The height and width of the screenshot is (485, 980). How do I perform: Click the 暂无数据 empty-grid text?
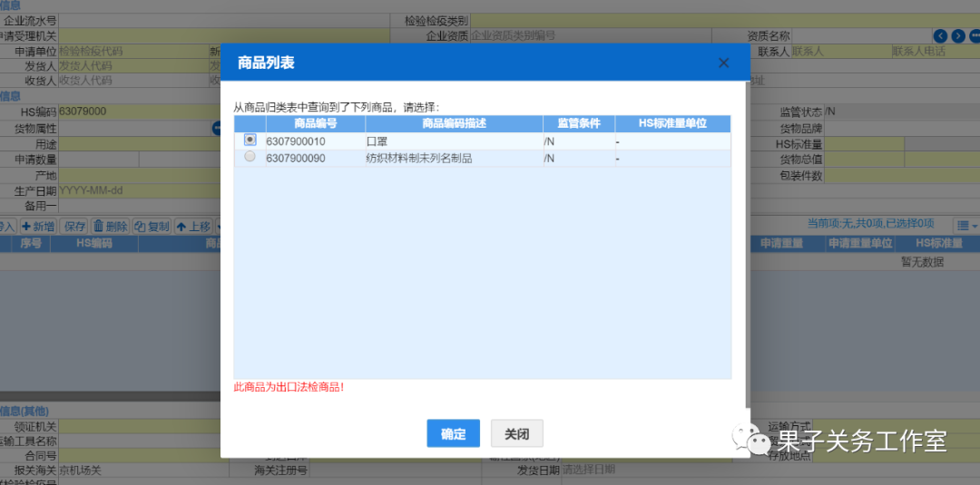922,262
